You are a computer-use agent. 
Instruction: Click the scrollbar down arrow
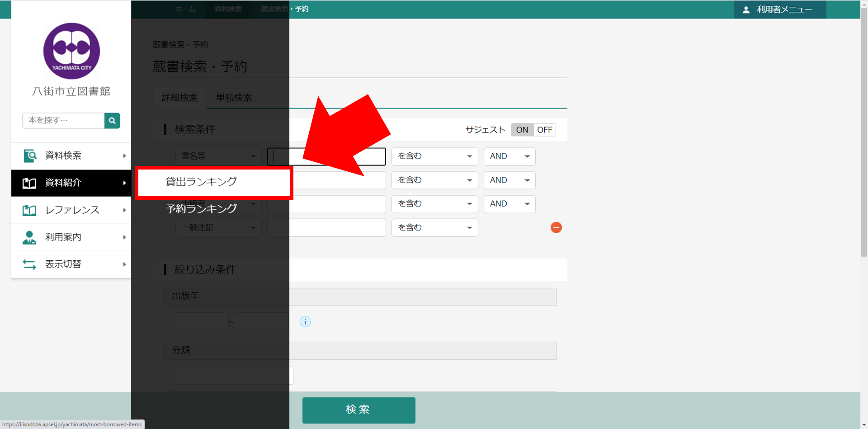pyautogui.click(x=864, y=425)
